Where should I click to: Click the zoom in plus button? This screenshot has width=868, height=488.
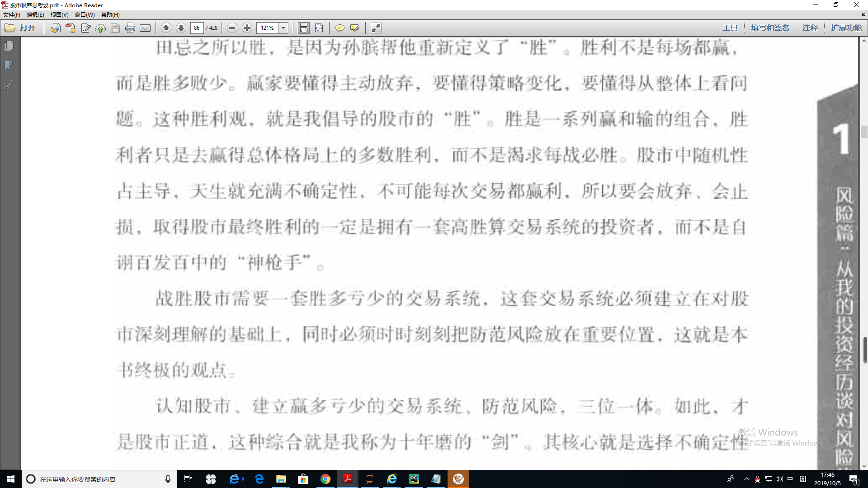pyautogui.click(x=247, y=28)
